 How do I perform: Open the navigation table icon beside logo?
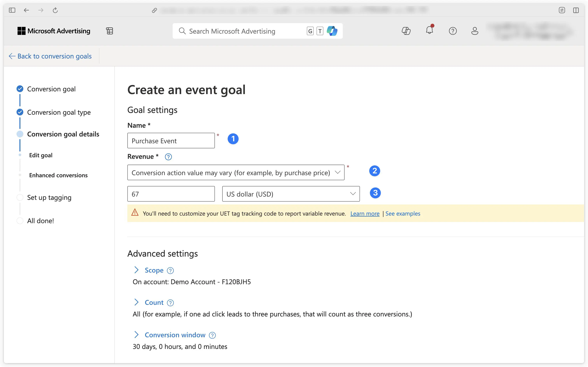[x=109, y=31]
